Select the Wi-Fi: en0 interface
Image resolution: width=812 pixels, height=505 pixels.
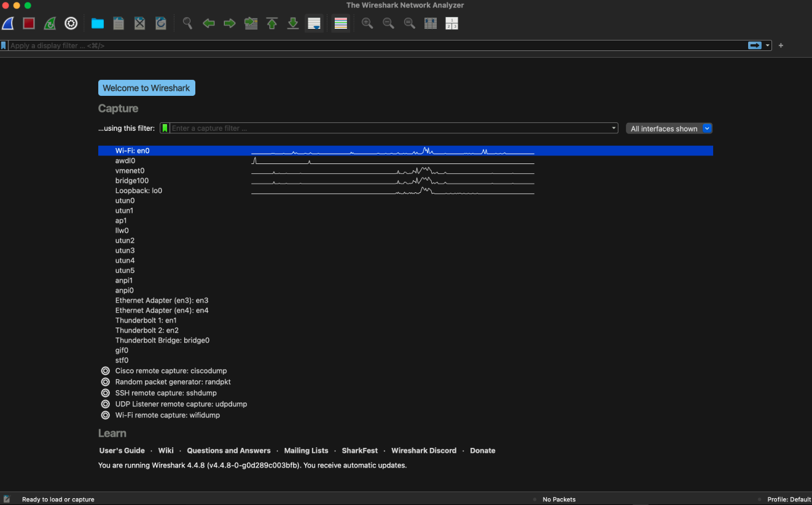pyautogui.click(x=405, y=151)
